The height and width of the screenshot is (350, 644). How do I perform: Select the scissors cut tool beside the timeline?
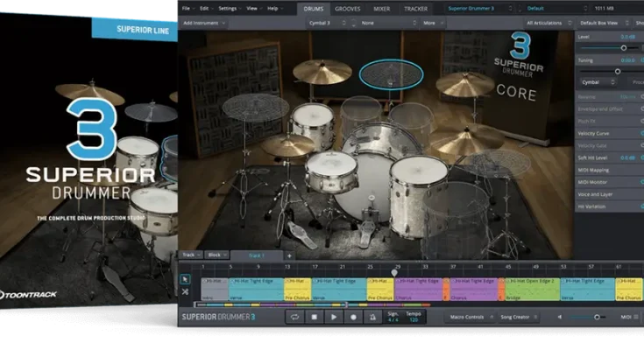(186, 291)
